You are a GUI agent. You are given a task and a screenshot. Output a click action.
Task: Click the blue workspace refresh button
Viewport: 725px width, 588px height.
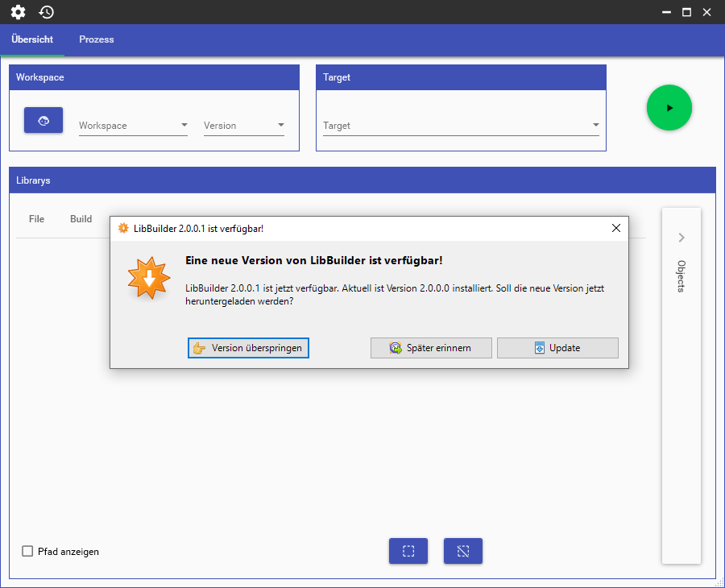(x=43, y=120)
